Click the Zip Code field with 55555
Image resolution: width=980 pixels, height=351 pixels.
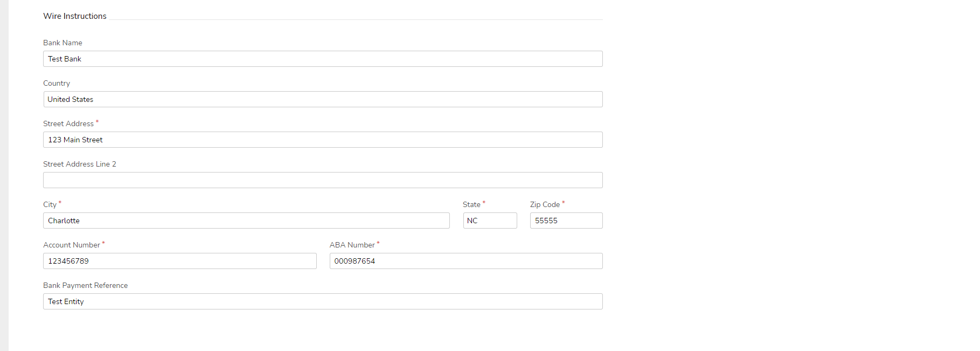tap(566, 221)
